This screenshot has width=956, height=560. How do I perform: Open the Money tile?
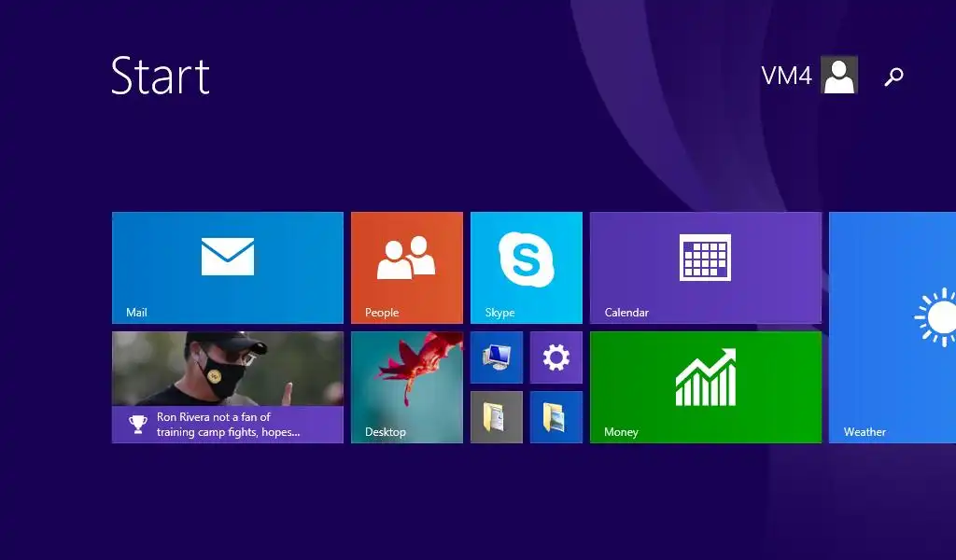coord(706,387)
